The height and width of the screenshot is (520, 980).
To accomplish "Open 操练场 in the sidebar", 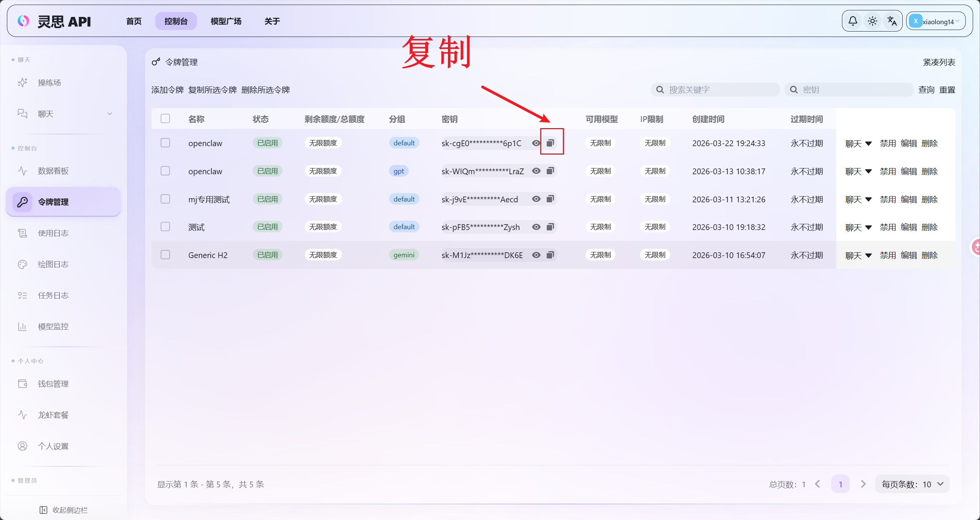I will click(63, 83).
